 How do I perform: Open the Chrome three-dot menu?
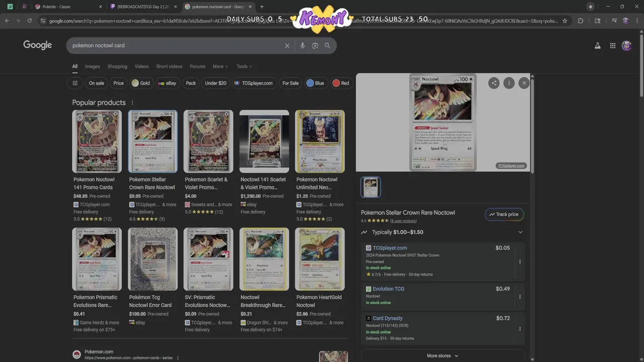tap(637, 21)
